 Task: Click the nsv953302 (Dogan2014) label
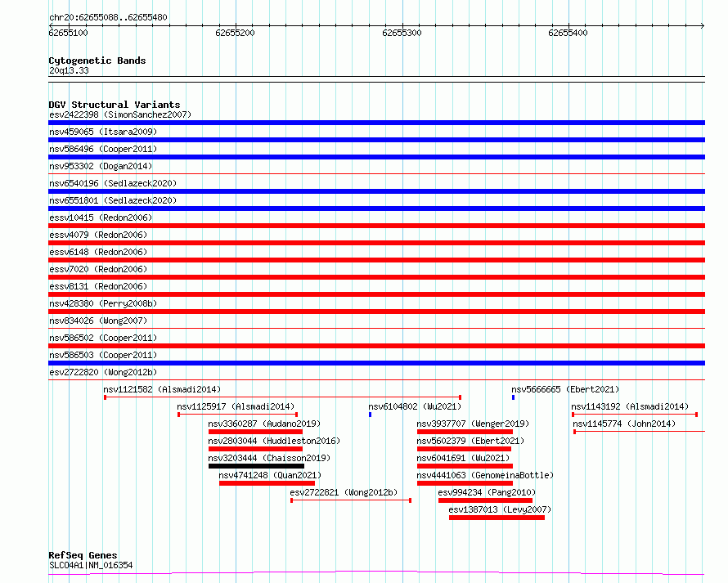[x=101, y=166]
